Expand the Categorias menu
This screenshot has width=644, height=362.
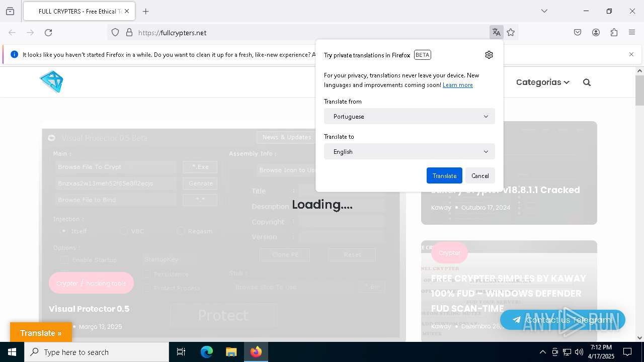[542, 82]
